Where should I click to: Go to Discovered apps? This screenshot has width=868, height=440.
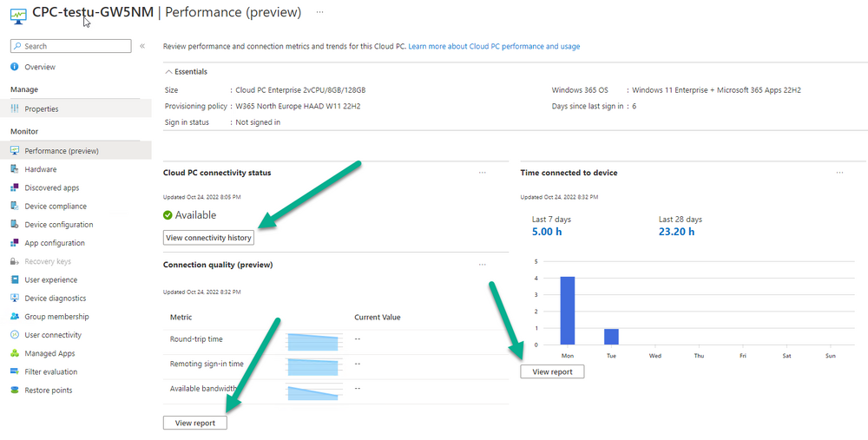point(52,187)
